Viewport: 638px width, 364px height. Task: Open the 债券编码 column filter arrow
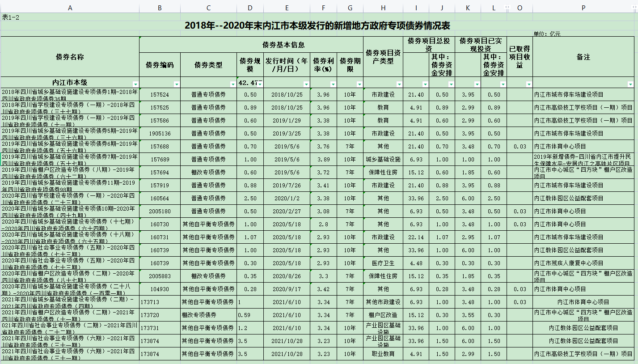click(x=177, y=85)
